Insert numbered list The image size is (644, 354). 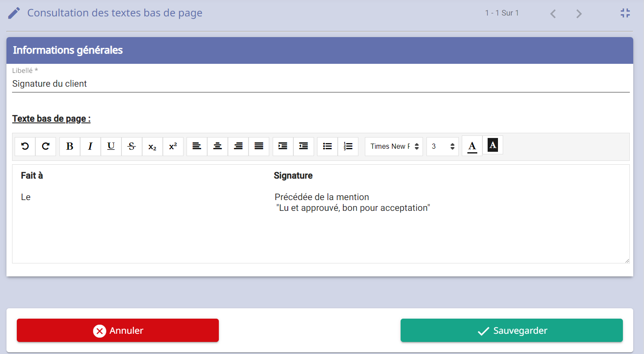click(x=348, y=146)
